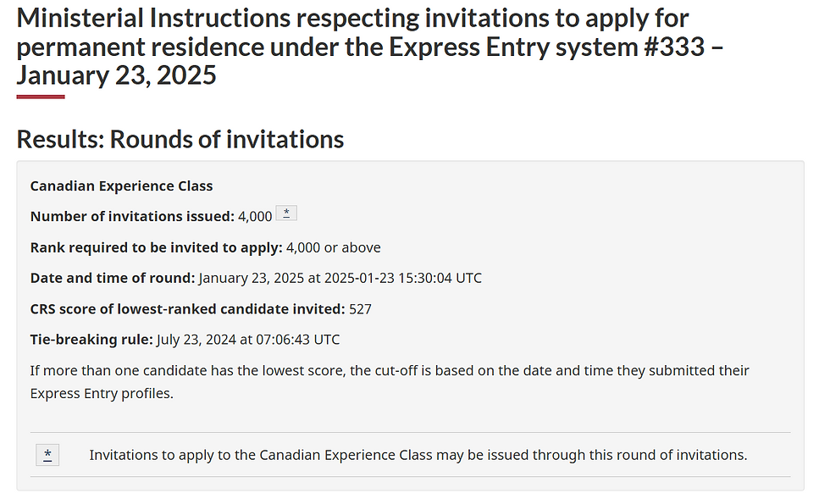Click the July 23, 2024 tie-breaking timestamp

coord(248,340)
